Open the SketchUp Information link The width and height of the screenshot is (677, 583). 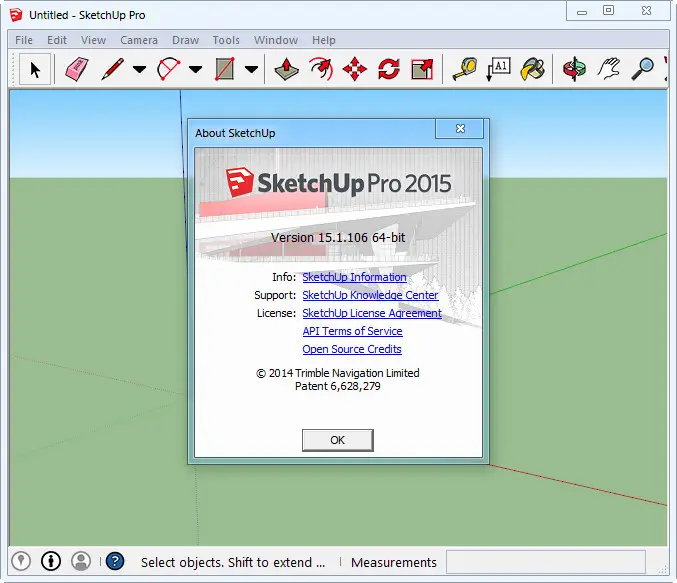coord(354,277)
